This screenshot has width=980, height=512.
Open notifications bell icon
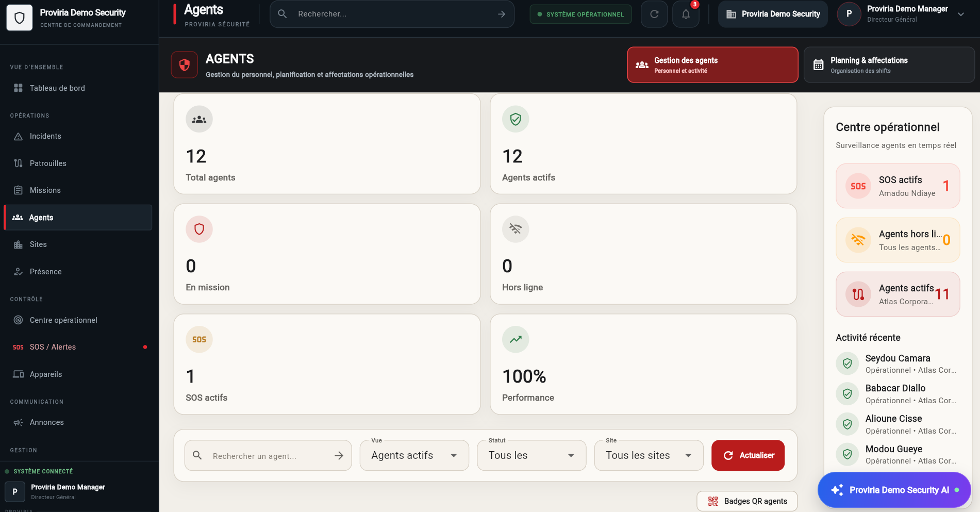click(x=686, y=14)
